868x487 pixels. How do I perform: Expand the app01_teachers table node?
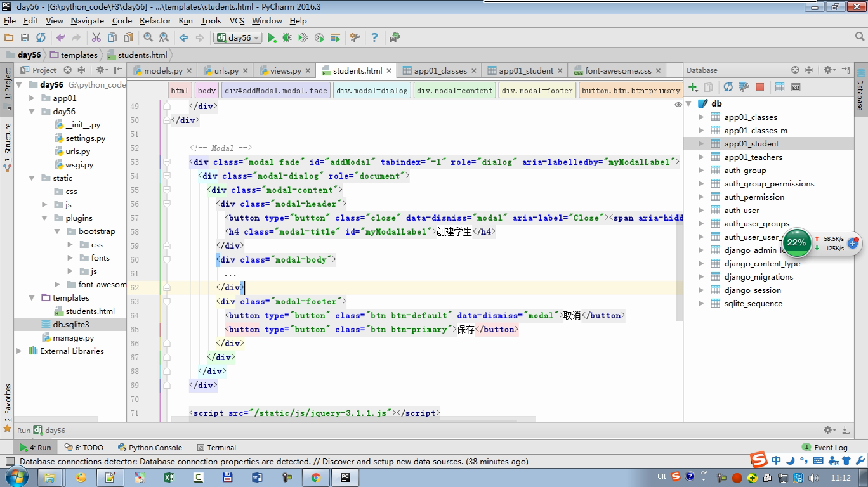tap(701, 157)
